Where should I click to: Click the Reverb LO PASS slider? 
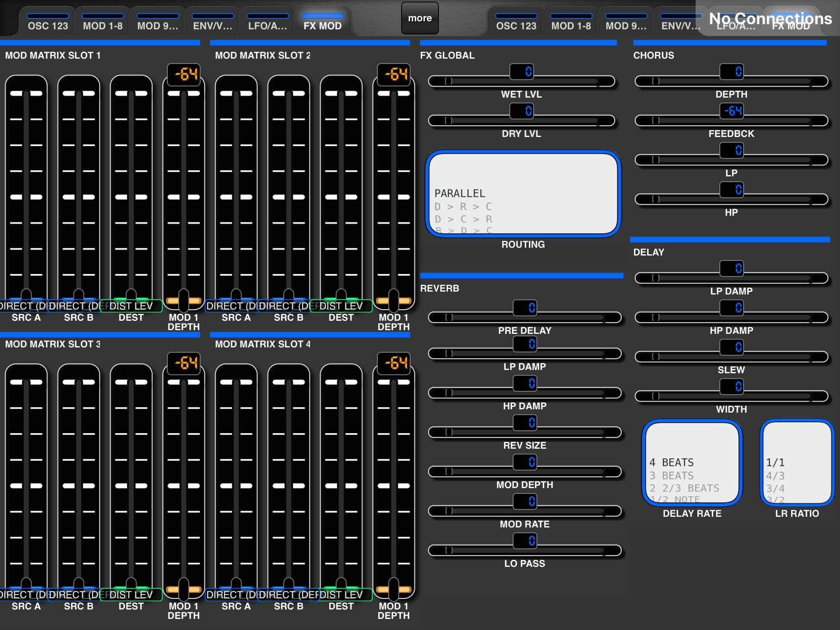point(525,550)
